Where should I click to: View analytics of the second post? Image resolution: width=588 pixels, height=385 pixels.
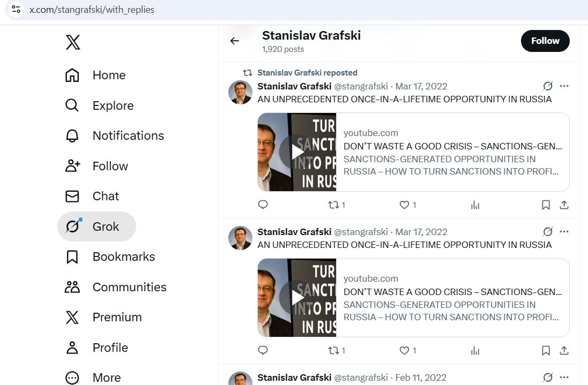[x=475, y=350]
